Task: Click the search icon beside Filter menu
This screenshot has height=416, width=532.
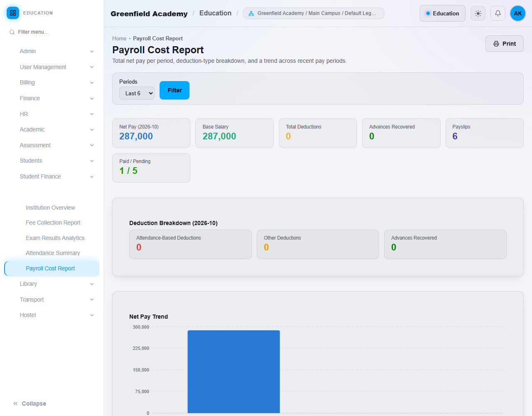Action: pyautogui.click(x=12, y=32)
